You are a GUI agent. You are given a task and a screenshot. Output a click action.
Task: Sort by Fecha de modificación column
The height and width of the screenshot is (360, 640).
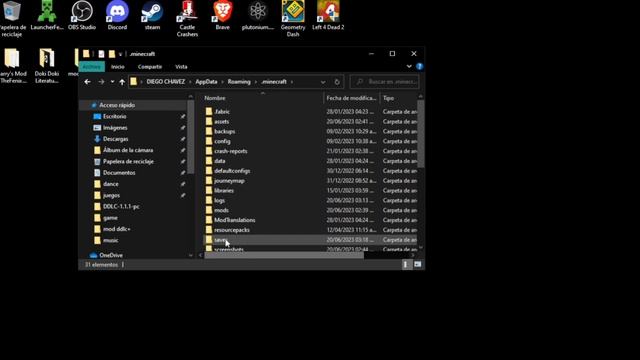click(x=351, y=98)
